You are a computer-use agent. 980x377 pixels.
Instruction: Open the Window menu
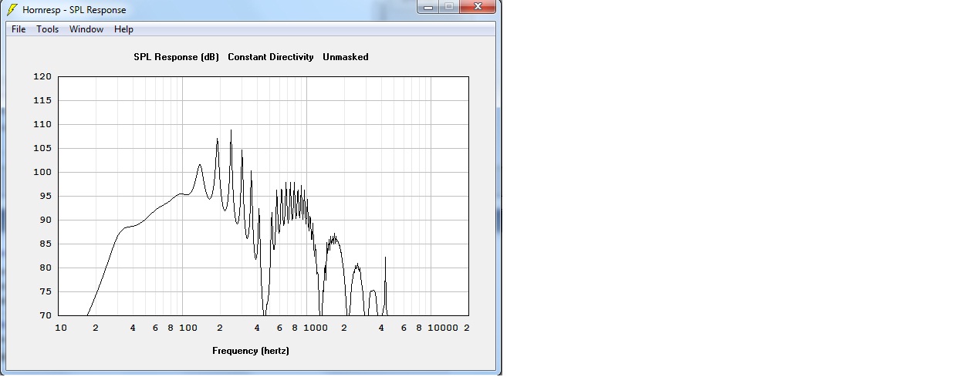86,29
